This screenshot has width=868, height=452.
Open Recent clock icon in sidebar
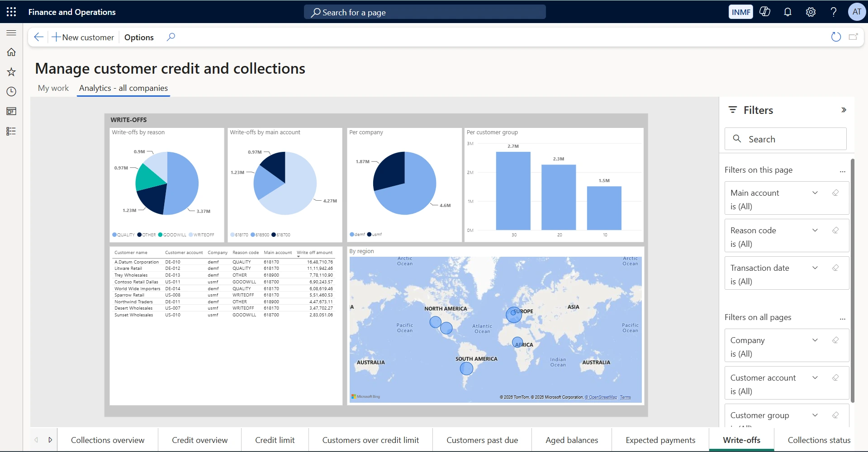pos(11,92)
